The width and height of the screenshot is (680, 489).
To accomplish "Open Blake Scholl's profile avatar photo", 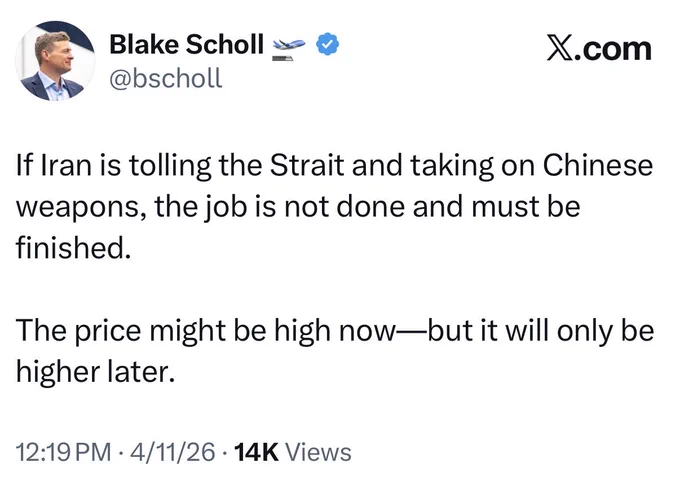I will click(x=55, y=61).
